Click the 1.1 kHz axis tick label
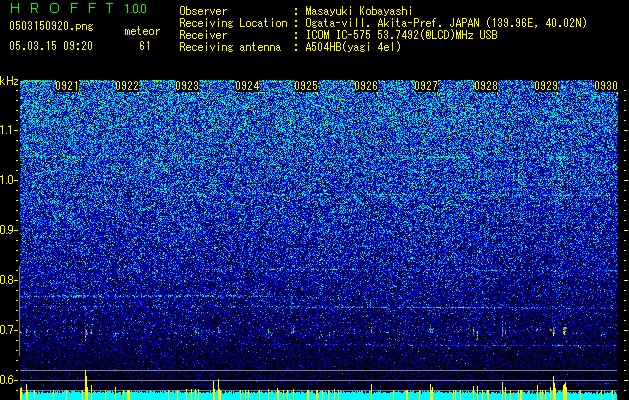Viewport: 629px width, 400px height. [x=8, y=130]
